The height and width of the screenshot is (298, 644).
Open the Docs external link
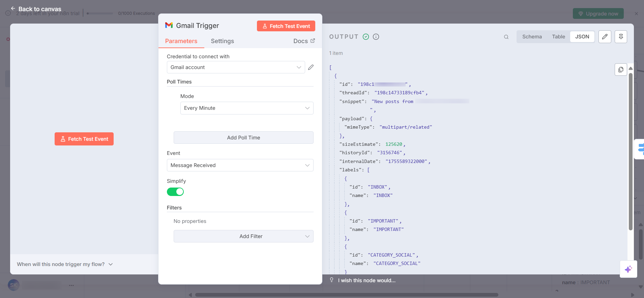click(304, 41)
